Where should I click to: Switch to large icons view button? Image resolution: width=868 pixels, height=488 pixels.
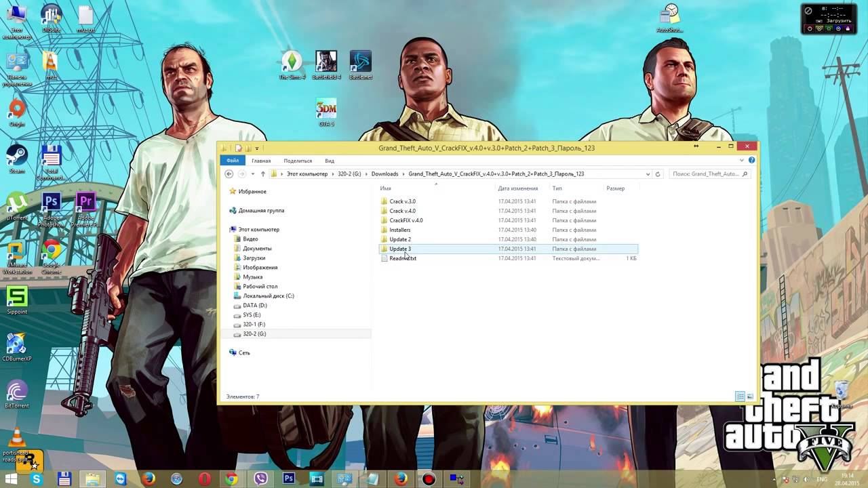click(x=750, y=396)
